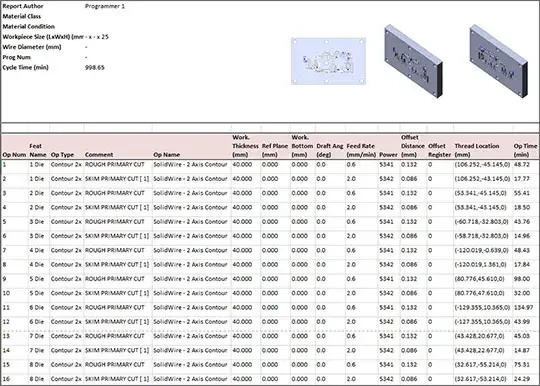The height and width of the screenshot is (386, 540).
Task: Click the Wire Diameter (mm) label
Action: (x=32, y=47)
